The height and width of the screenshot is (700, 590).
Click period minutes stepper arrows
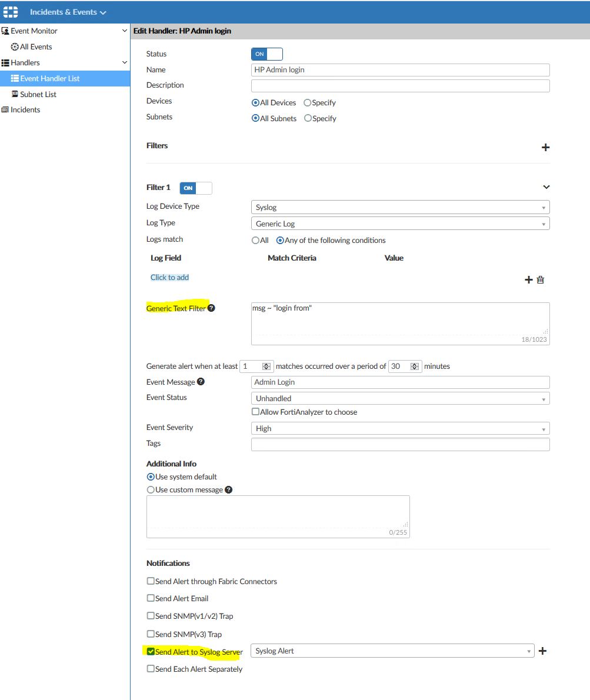[415, 366]
